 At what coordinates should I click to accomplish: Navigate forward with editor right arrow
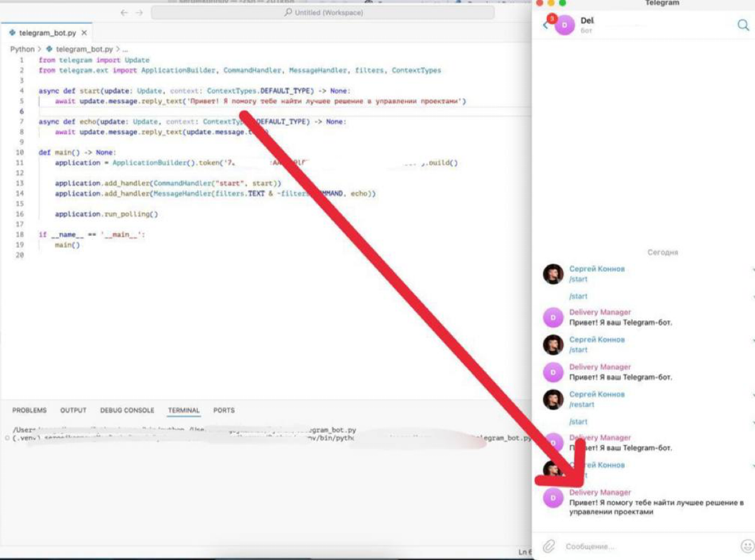[139, 13]
